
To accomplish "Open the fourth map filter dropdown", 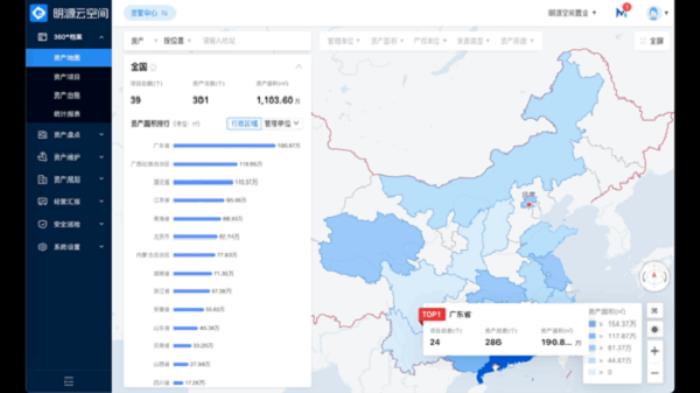I will pos(473,41).
